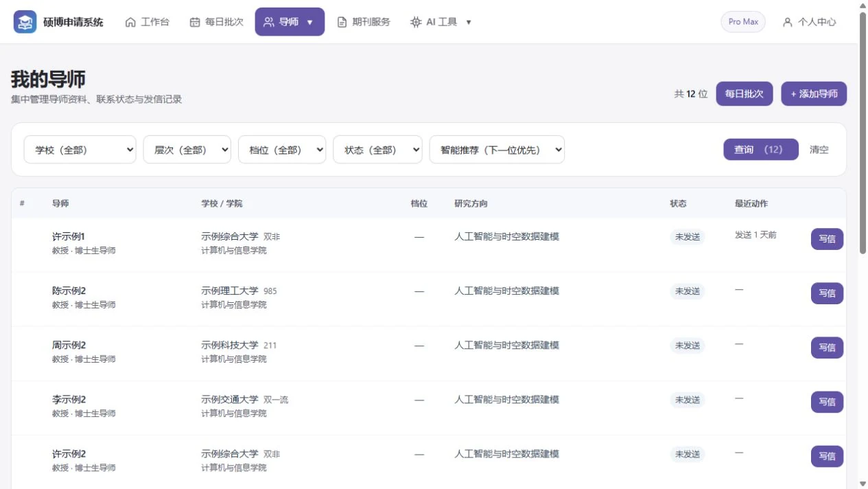The image size is (868, 489).
Task: Click the 发送 1 天前 recent action text
Action: coord(755,235)
